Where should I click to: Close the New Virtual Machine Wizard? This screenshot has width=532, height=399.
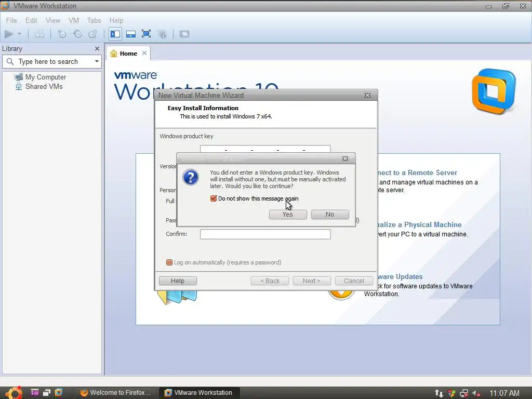click(x=367, y=96)
